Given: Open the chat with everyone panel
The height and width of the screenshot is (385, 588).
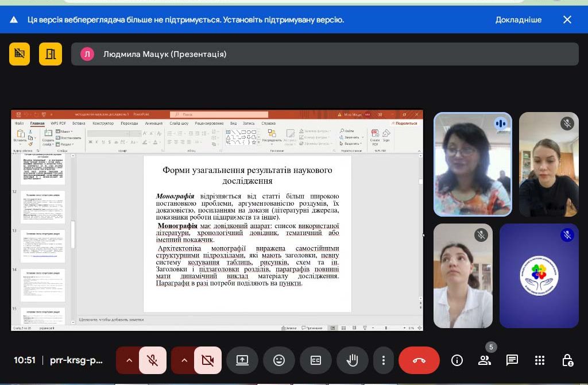Looking at the screenshot, I should click(512, 360).
